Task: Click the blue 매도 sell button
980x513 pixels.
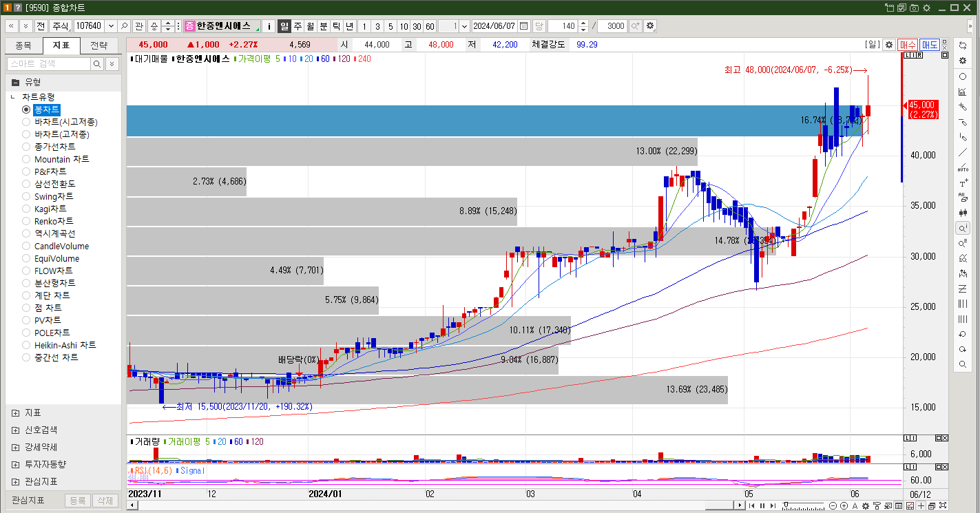Action: 930,45
